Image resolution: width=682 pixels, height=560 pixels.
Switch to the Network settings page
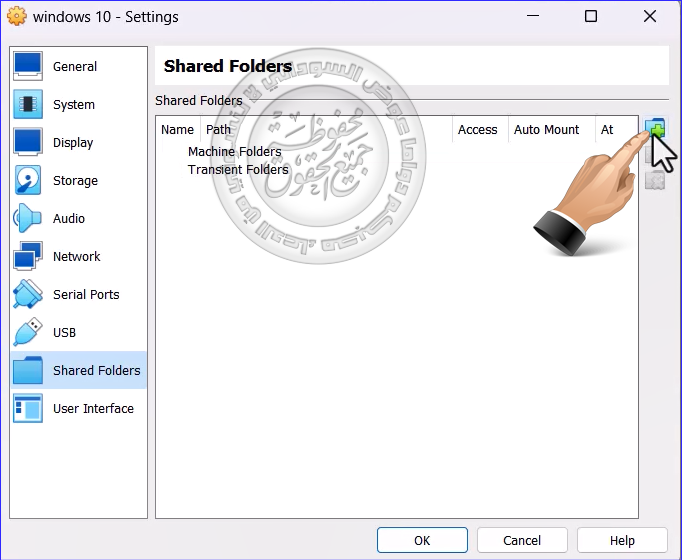pyautogui.click(x=76, y=257)
